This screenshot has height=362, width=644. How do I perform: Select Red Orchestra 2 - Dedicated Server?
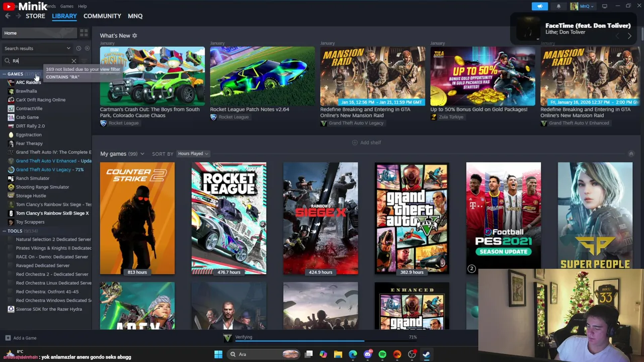point(52,274)
